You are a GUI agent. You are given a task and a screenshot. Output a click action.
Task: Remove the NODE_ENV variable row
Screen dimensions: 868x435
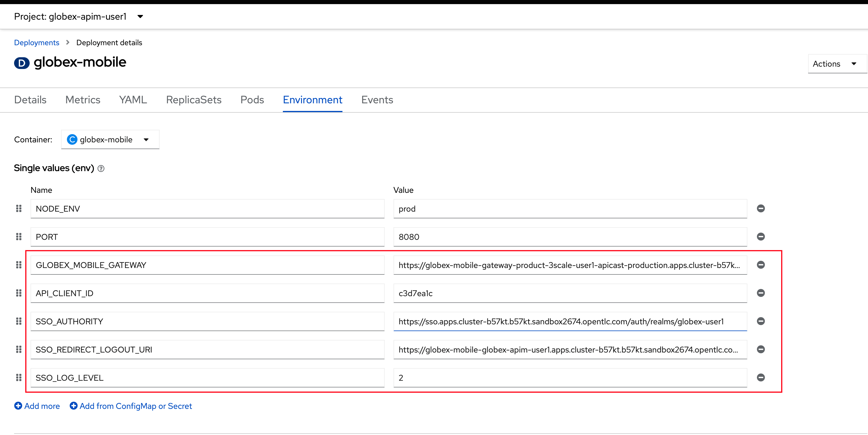pyautogui.click(x=761, y=209)
